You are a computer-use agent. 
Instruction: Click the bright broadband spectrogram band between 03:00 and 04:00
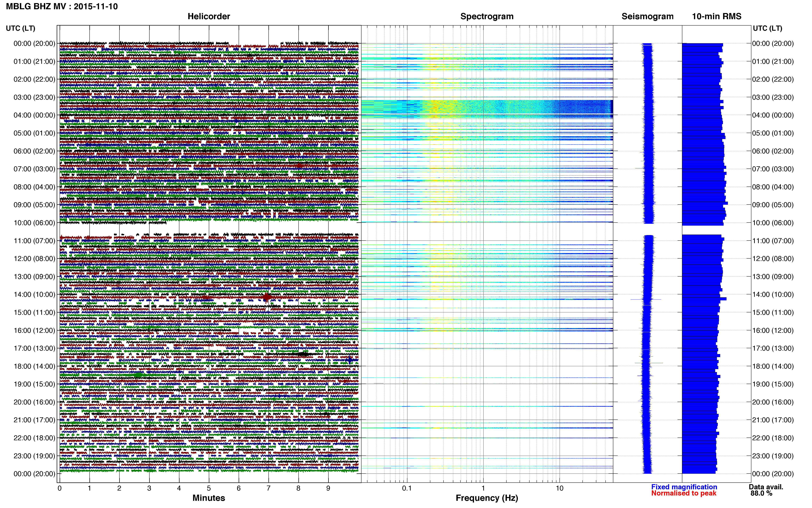487,107
